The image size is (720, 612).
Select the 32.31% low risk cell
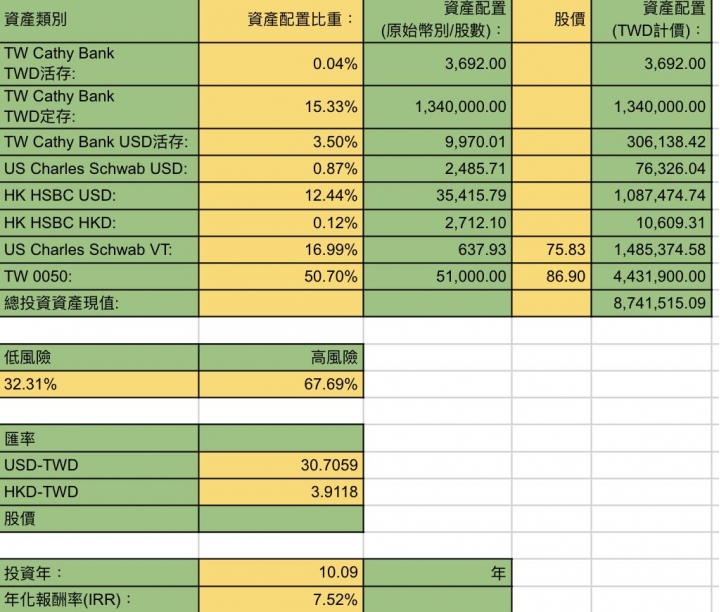point(99,384)
